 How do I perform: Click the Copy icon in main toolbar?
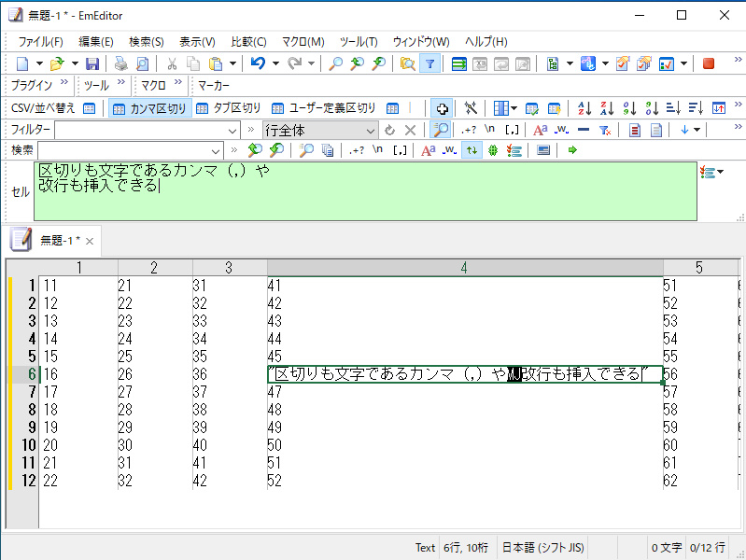[x=193, y=63]
